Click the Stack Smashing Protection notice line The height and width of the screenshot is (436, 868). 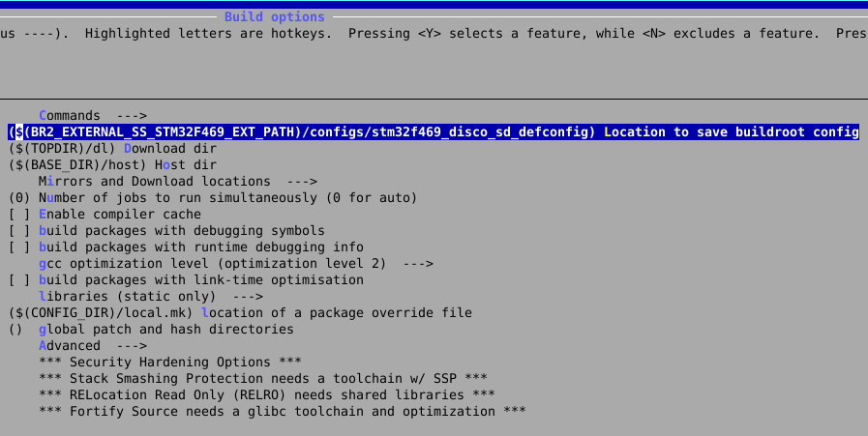pyautogui.click(x=262, y=378)
